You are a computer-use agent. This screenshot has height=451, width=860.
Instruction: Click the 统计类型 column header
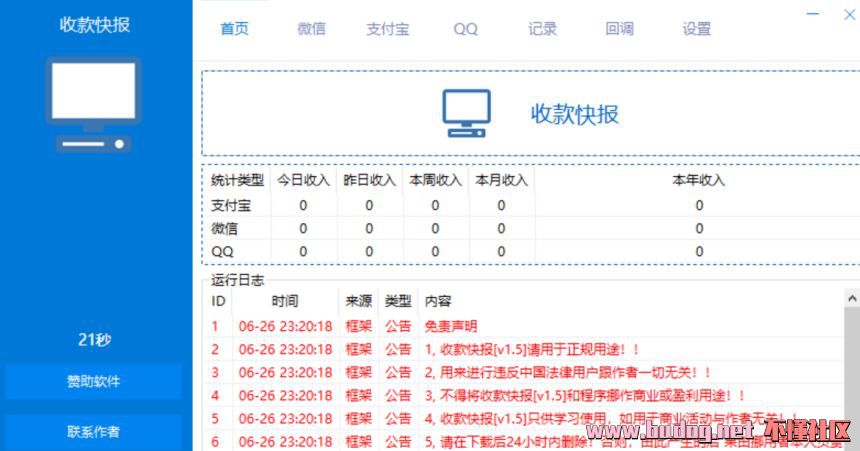click(237, 180)
